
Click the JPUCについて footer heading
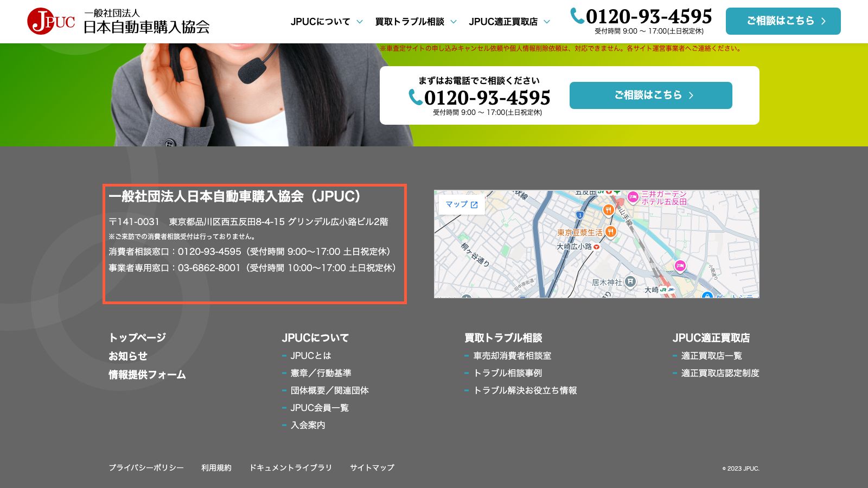[315, 338]
